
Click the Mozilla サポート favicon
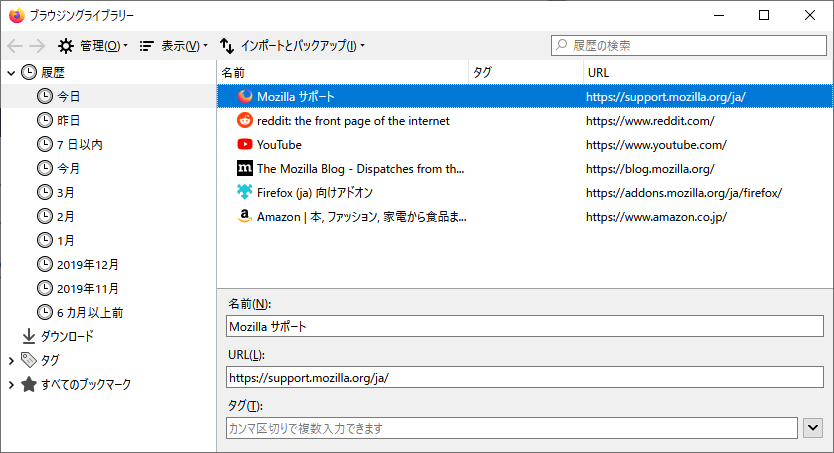click(x=245, y=96)
